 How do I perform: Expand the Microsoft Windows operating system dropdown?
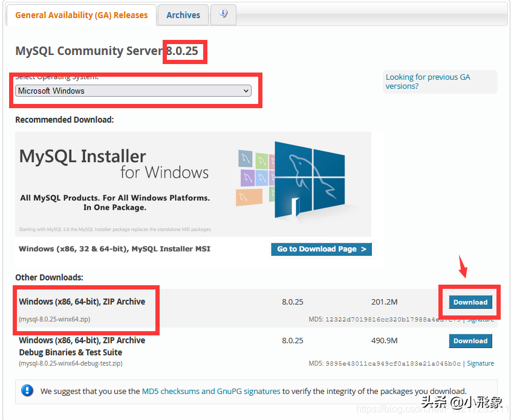(133, 91)
